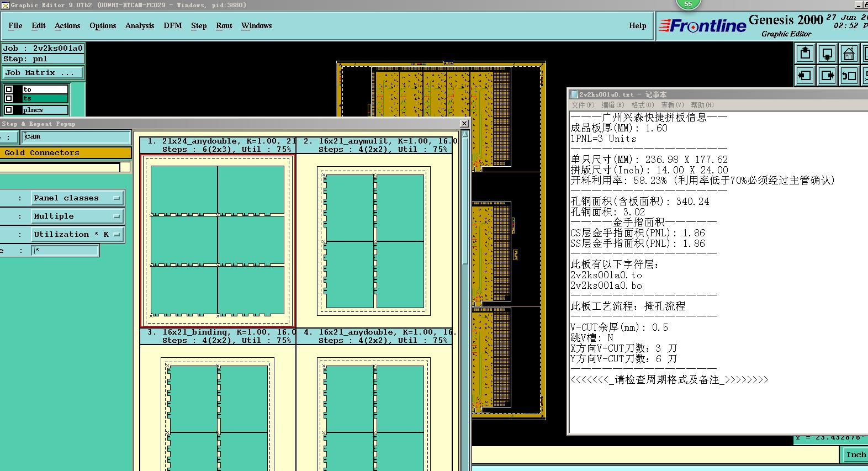Image resolution: width=868 pixels, height=471 pixels.
Task: Click the pan right view icon
Action: [x=827, y=76]
